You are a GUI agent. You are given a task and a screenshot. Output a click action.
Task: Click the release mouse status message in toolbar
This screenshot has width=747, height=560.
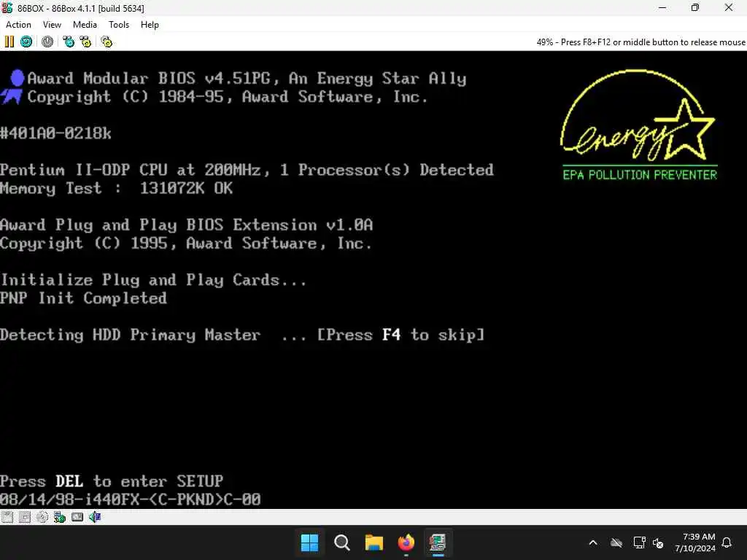(640, 42)
